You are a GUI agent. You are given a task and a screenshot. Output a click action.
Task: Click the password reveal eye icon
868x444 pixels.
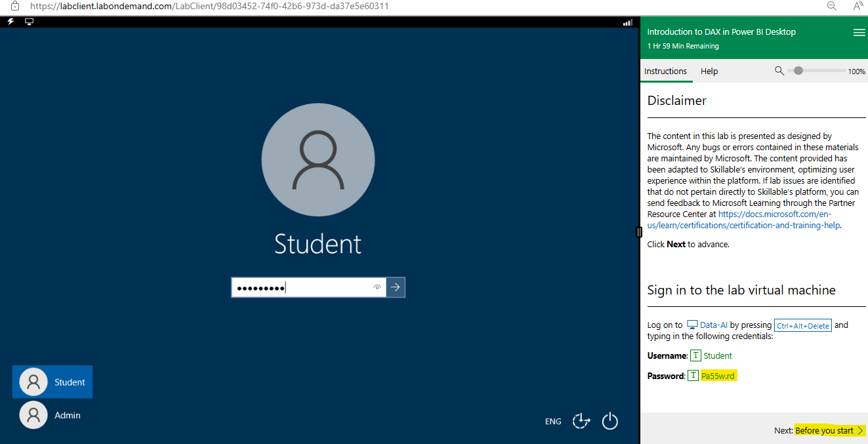[377, 287]
